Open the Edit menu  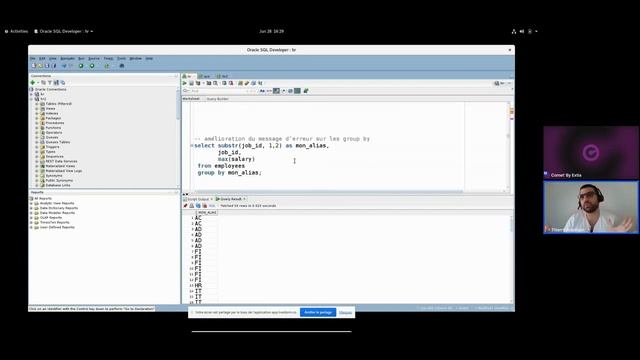coord(42,58)
